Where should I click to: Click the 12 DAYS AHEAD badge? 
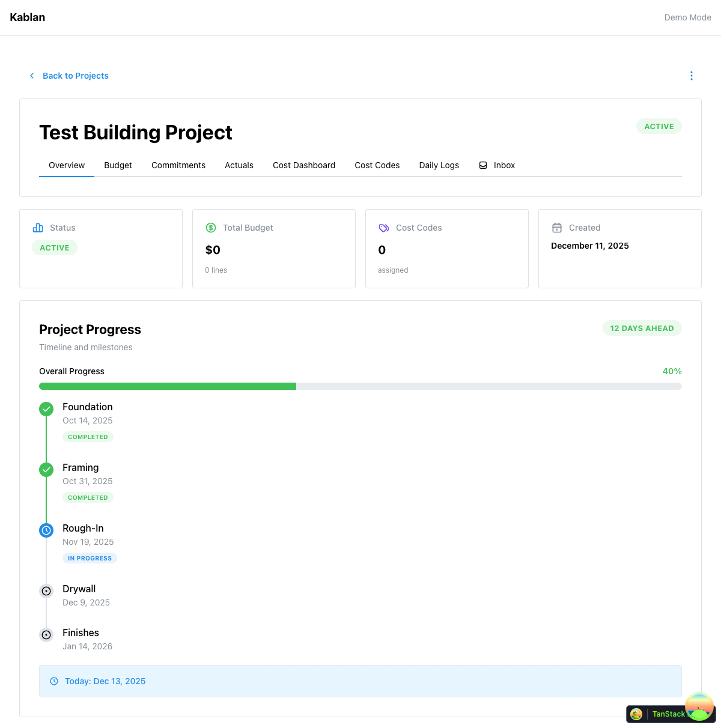tap(642, 328)
